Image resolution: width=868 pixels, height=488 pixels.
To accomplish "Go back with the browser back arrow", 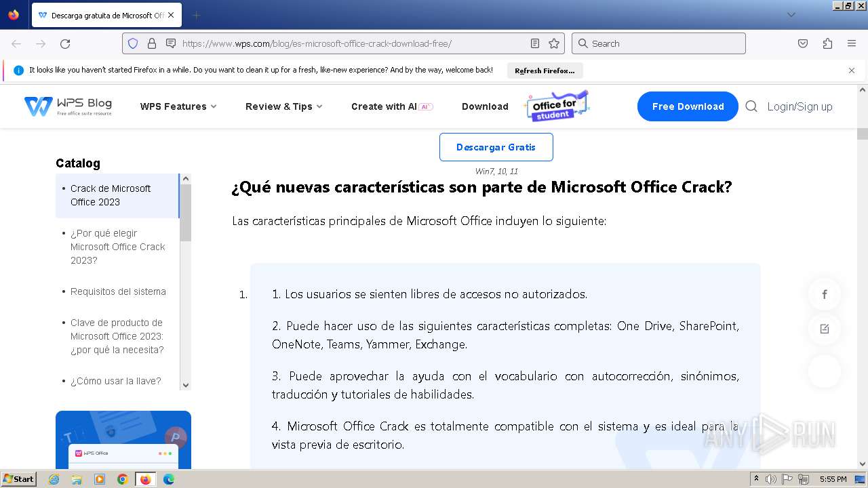I will (16, 43).
